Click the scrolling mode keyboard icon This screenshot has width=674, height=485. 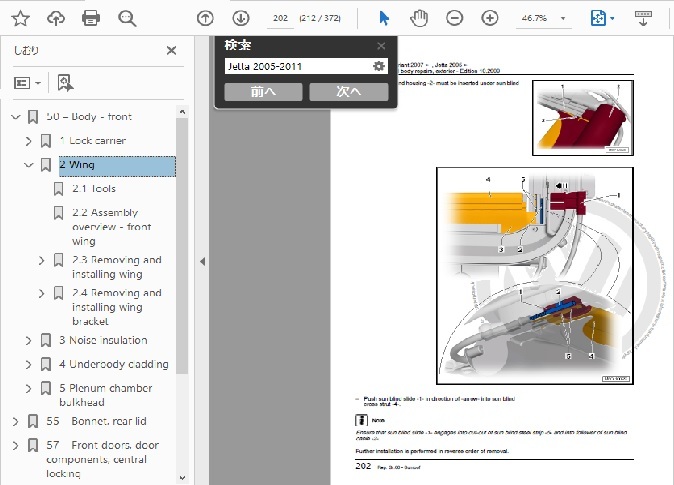pyautogui.click(x=643, y=18)
